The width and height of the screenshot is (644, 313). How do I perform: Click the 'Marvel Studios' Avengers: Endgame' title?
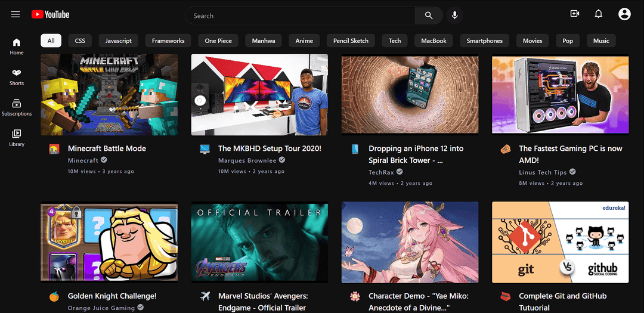(264, 302)
